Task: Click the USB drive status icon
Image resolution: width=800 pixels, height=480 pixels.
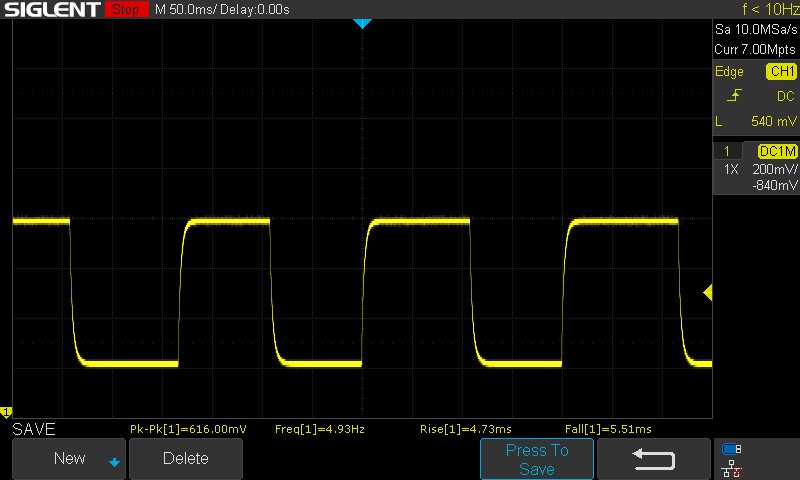Action: tap(732, 449)
